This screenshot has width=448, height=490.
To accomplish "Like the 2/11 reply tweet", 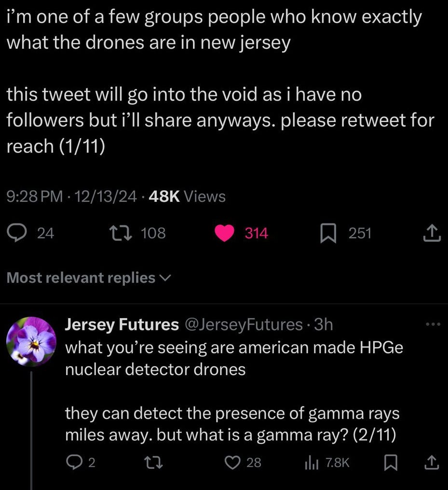I will point(233,463).
